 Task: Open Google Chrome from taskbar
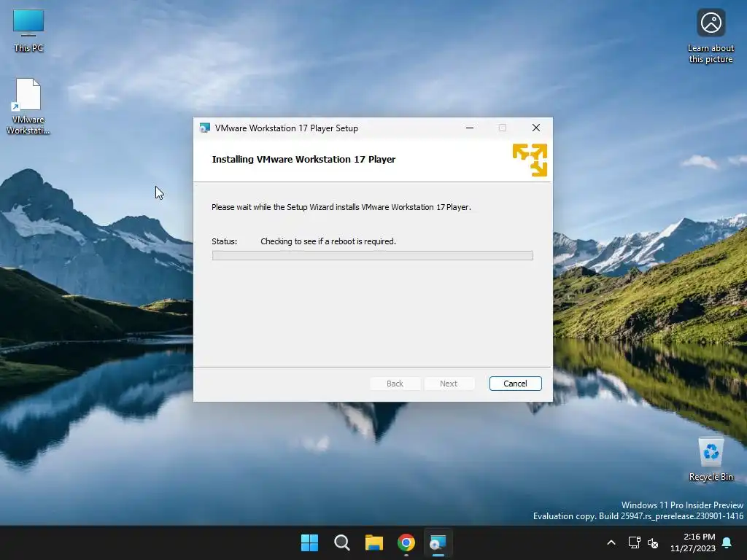pyautogui.click(x=406, y=542)
